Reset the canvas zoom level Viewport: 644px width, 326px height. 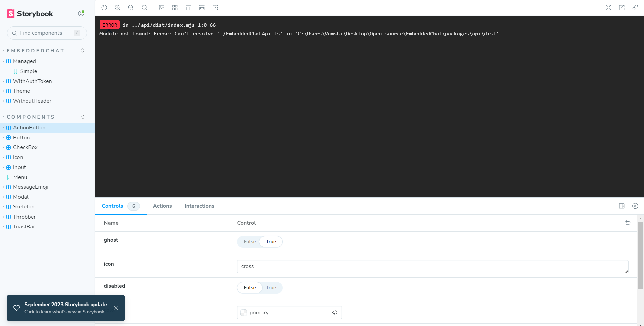pos(144,8)
